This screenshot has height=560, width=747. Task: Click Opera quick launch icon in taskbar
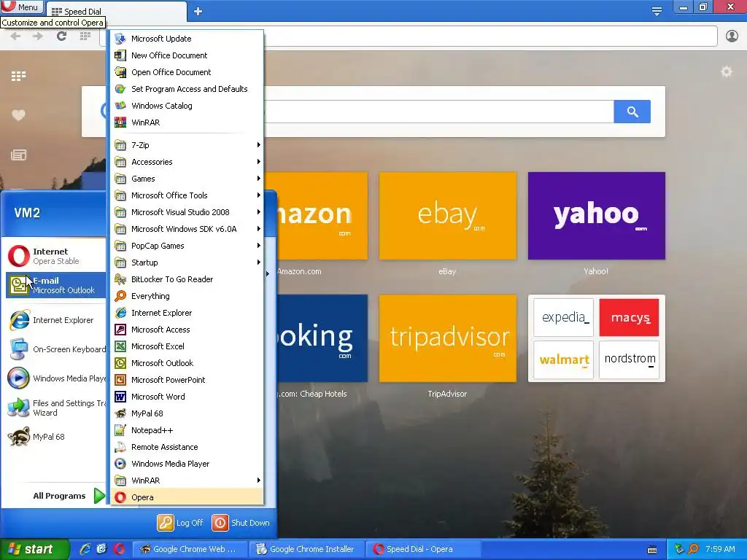119,549
